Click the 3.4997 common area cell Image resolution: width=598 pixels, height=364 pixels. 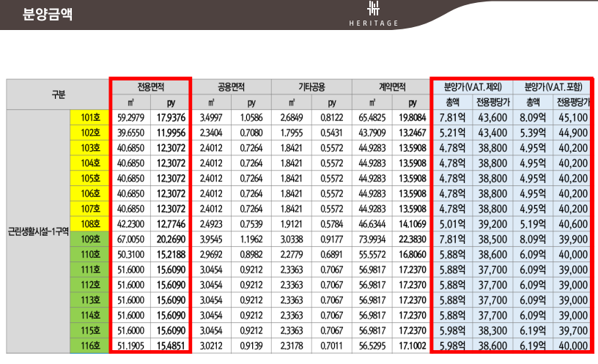coord(211,117)
